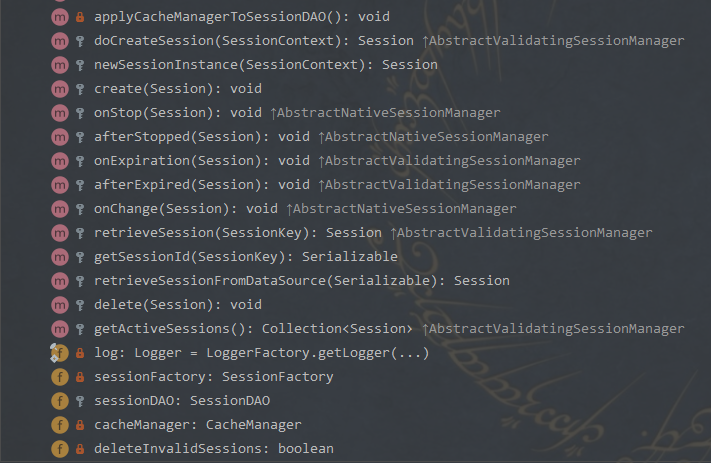The height and width of the screenshot is (463, 711).
Task: Click method icon beside getActiveSessions
Action: pyautogui.click(x=60, y=329)
